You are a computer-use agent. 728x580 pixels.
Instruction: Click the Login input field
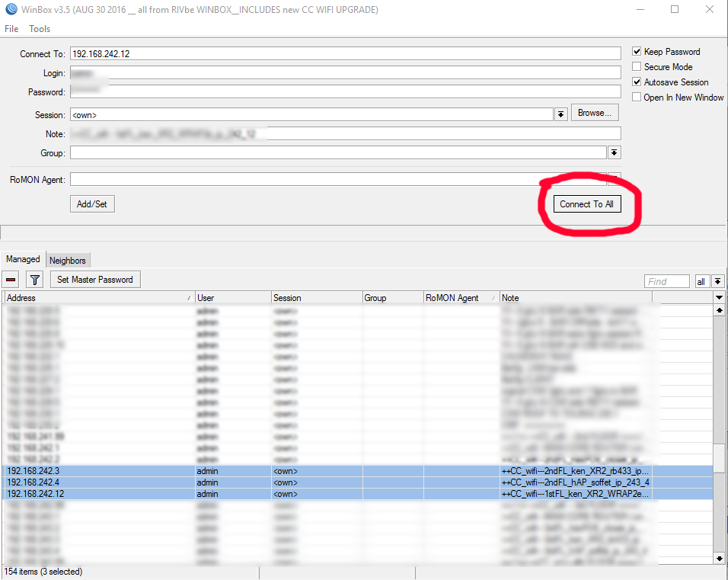346,73
